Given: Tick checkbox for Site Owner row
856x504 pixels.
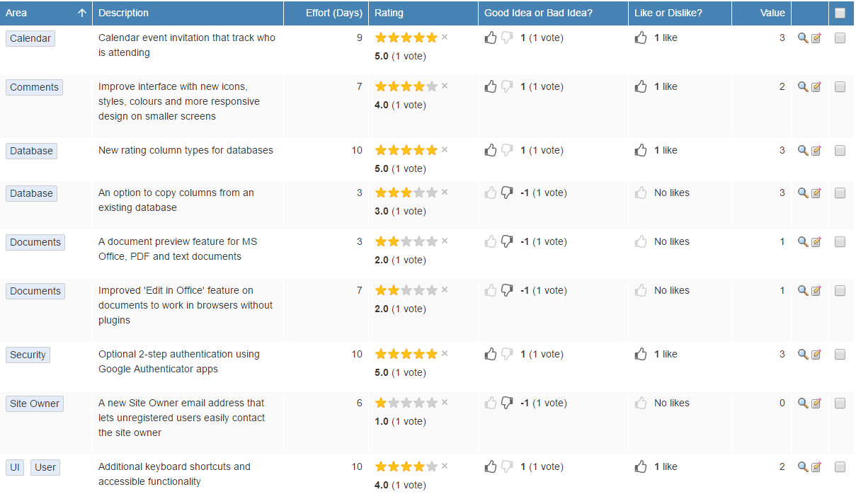Looking at the screenshot, I should pyautogui.click(x=840, y=403).
